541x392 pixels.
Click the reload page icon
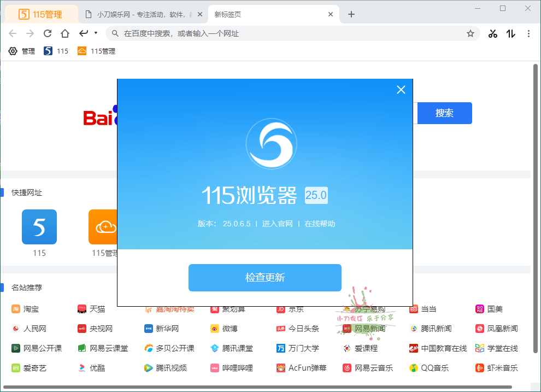coord(48,33)
